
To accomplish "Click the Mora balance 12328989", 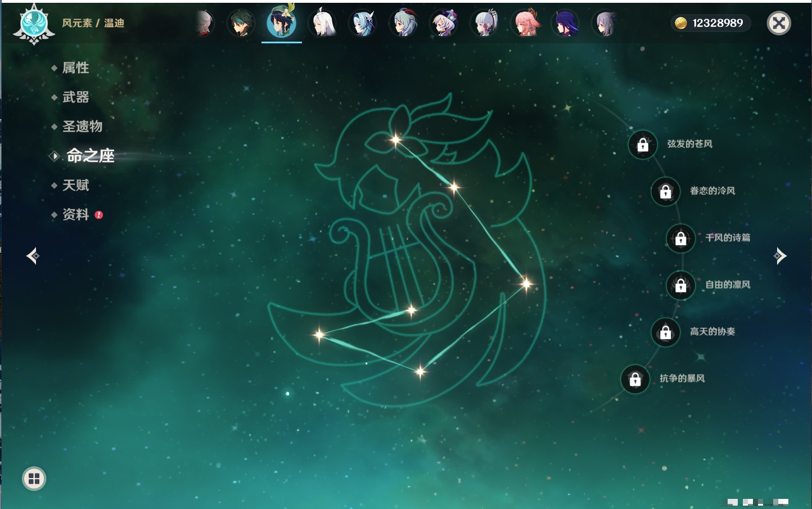I will click(x=718, y=23).
